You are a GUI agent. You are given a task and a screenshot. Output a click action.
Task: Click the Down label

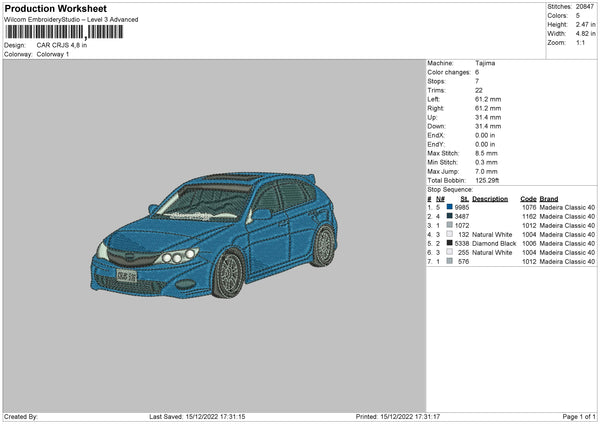point(437,126)
